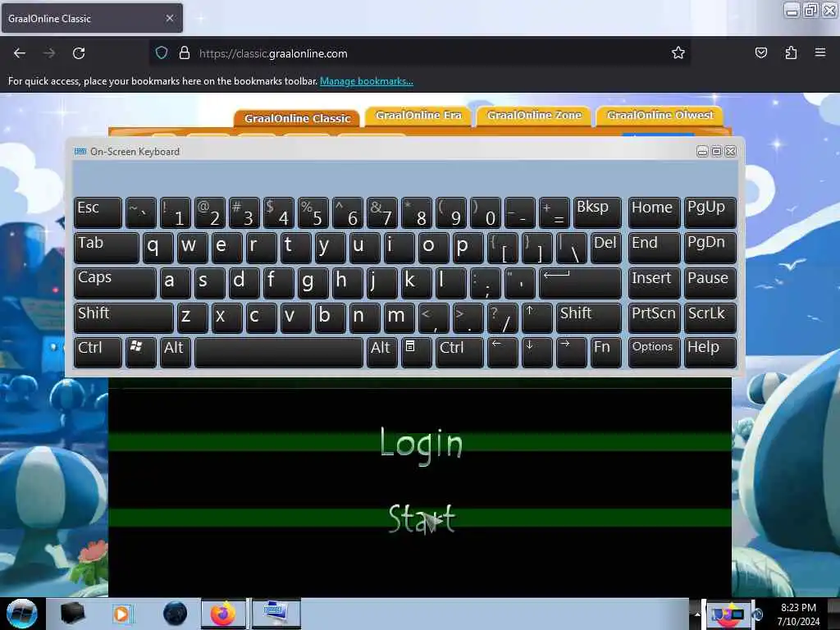Open the Firefox hamburger menu
The width and height of the screenshot is (840, 630).
coord(819,52)
